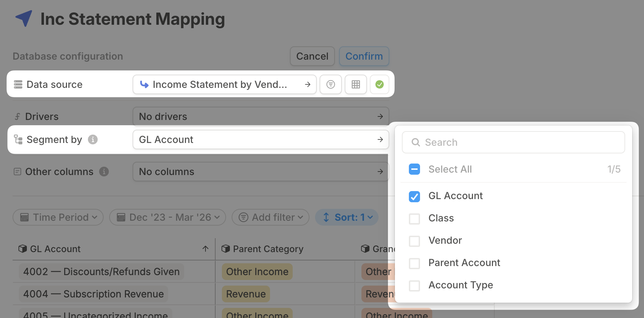Toggle the Select All checkbox
644x318 pixels.
coord(414,169)
